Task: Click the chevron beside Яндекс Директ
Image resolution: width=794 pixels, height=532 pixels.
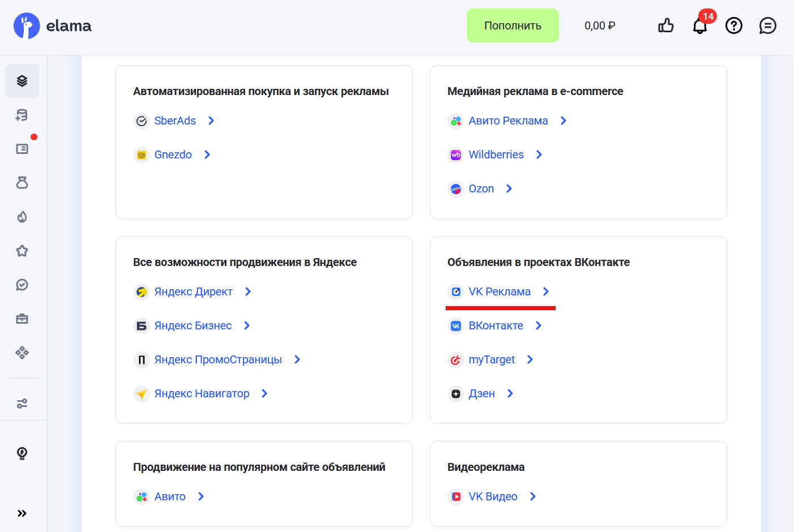Action: point(248,291)
